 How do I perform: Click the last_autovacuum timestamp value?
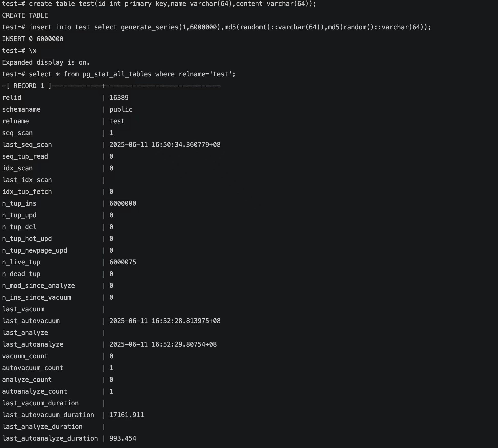[165, 321]
